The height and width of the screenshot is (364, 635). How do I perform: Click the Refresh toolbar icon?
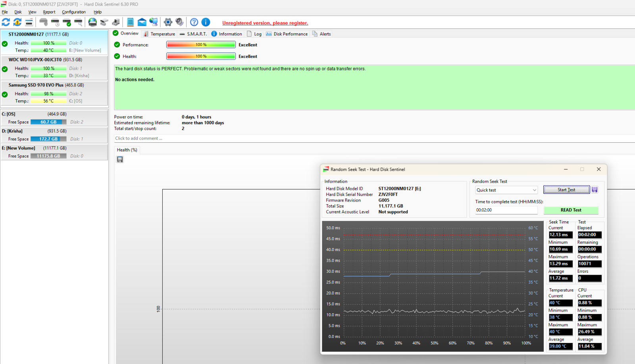point(6,22)
